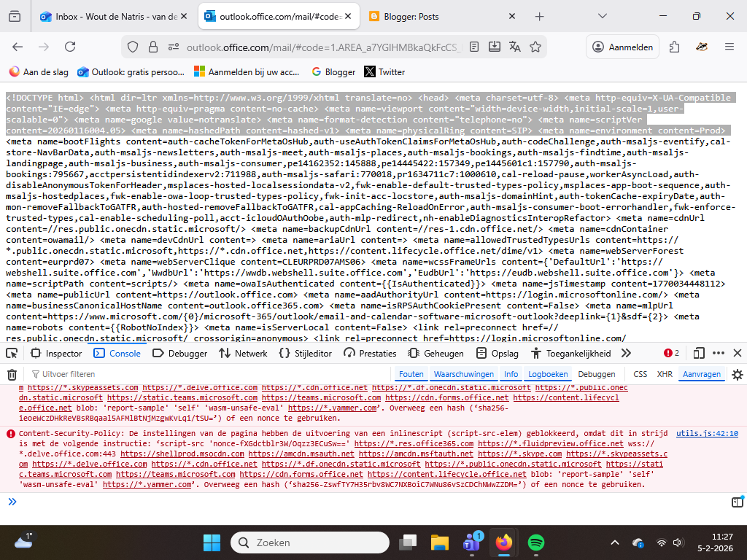
Task: Open File Explorer from taskbar
Action: click(439, 542)
